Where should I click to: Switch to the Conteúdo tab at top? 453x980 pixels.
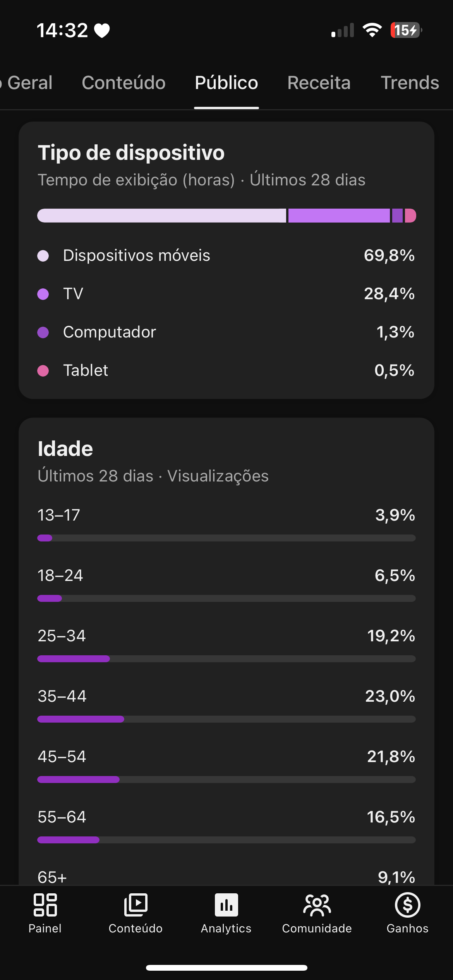pos(124,83)
